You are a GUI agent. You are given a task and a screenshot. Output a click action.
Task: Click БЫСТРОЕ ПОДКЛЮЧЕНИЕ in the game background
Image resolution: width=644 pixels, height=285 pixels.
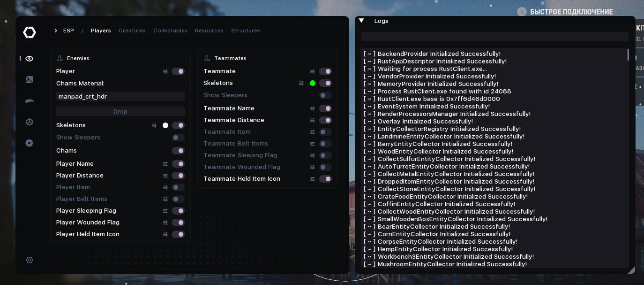571,12
